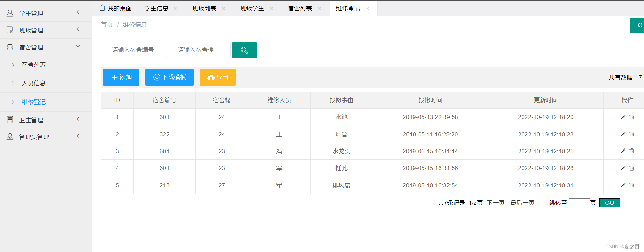Image resolution: width=644 pixels, height=252 pixels.
Task: Click the pencil icon in the 水龙头 row
Action: pyautogui.click(x=623, y=151)
